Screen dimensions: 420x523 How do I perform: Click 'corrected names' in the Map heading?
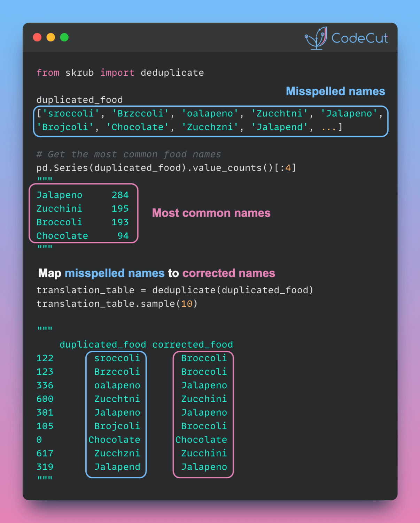228,273
